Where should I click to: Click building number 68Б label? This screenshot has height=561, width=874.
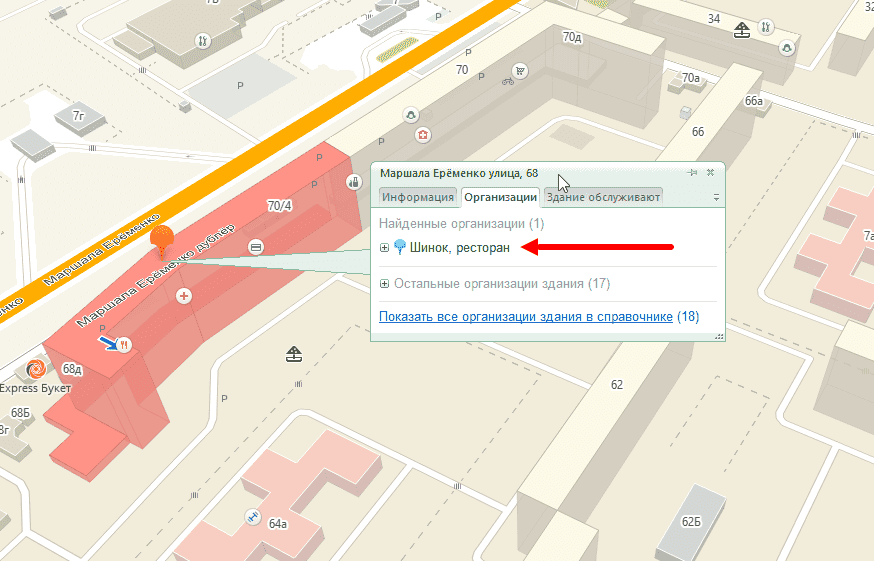pos(20,413)
